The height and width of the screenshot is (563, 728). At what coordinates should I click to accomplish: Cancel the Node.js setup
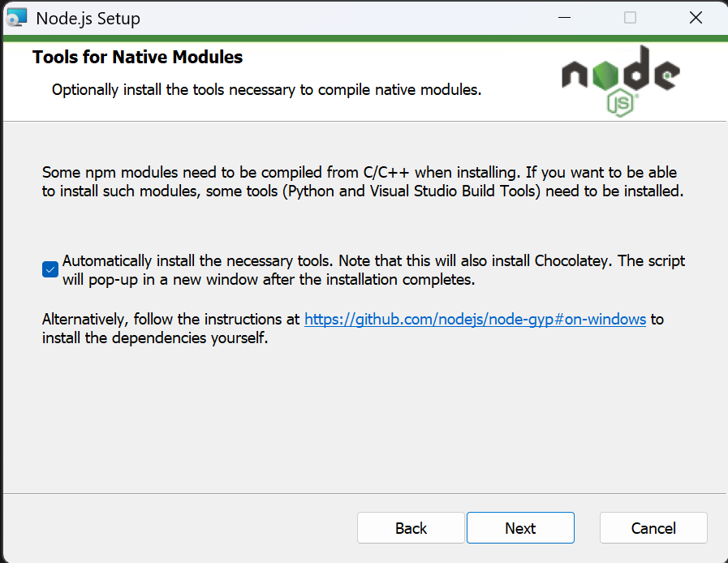(x=653, y=528)
